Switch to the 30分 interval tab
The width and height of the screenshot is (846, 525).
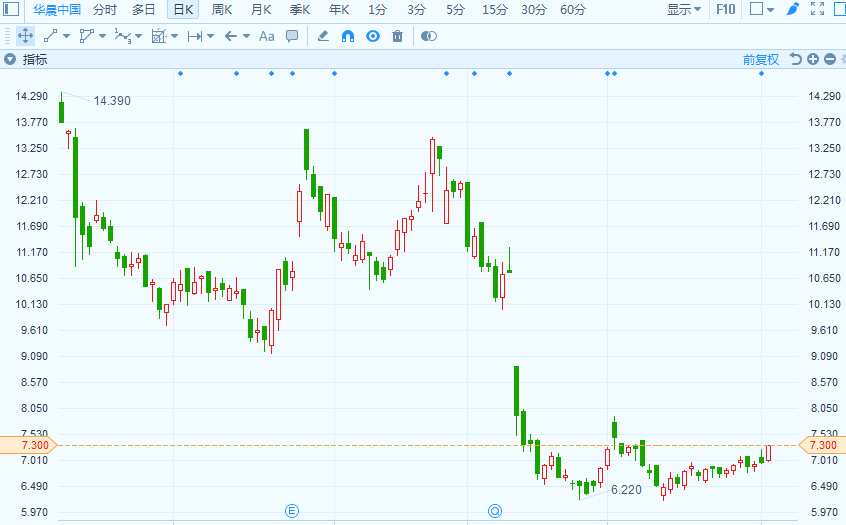click(534, 9)
